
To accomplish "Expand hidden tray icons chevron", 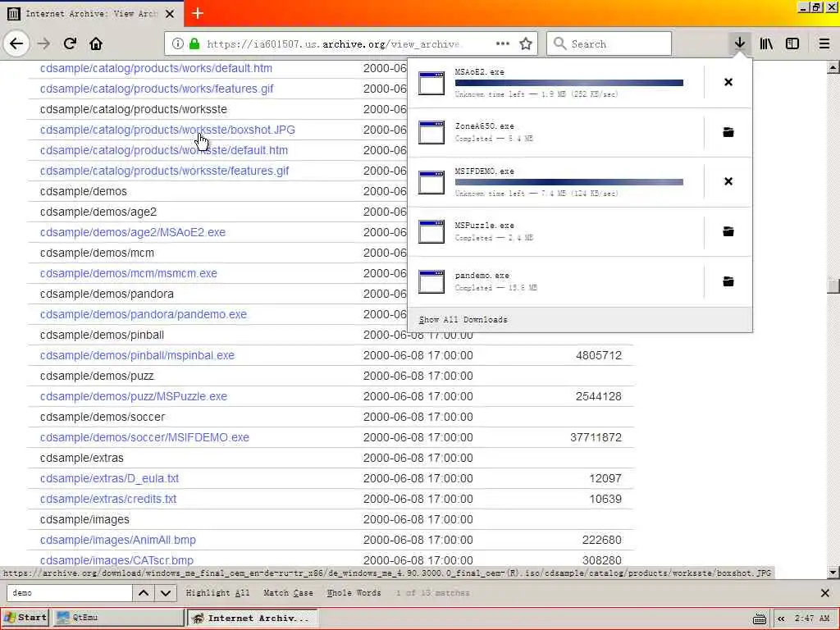I will pyautogui.click(x=781, y=619).
